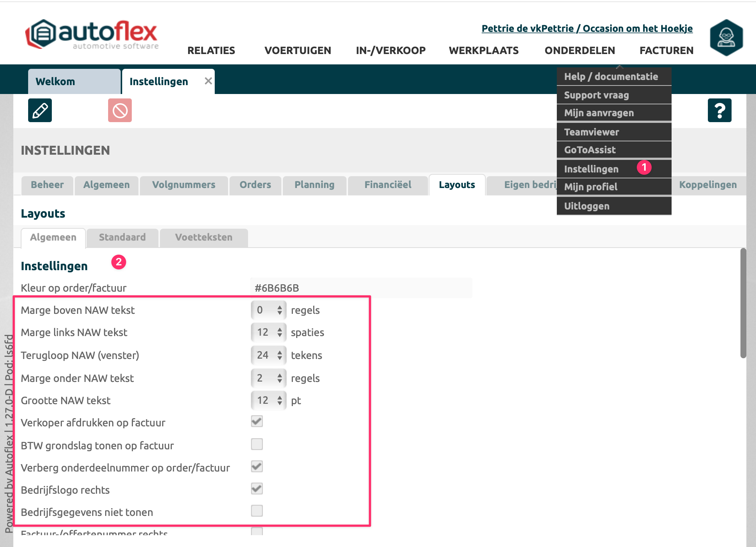
Task: Enable BTW grondslag tonen op factuur
Action: pos(257,444)
